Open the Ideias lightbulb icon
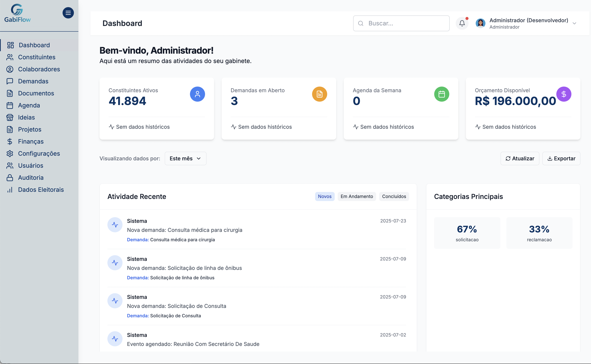591x364 pixels. [x=10, y=117]
